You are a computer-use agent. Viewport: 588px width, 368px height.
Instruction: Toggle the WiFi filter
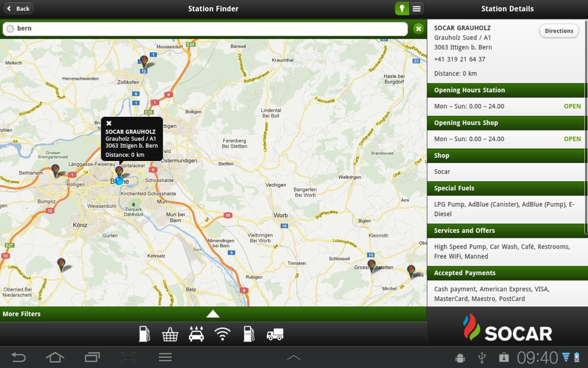coord(222,334)
